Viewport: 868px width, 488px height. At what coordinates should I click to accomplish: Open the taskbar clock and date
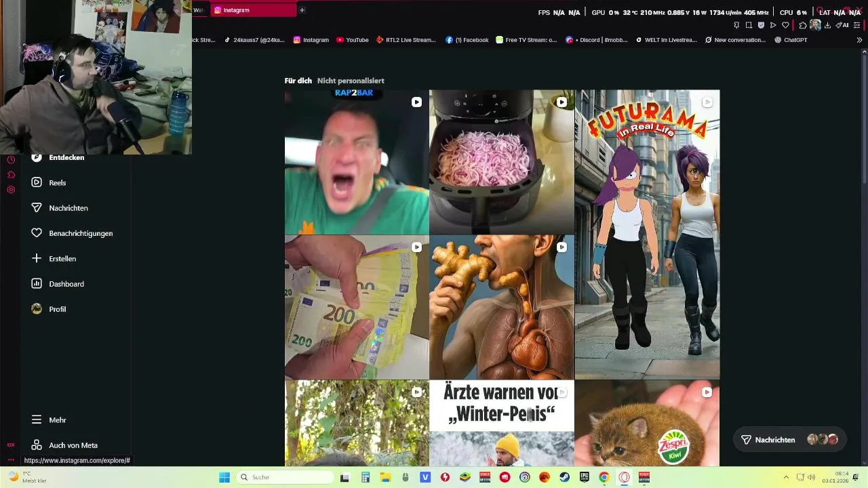pyautogui.click(x=835, y=477)
